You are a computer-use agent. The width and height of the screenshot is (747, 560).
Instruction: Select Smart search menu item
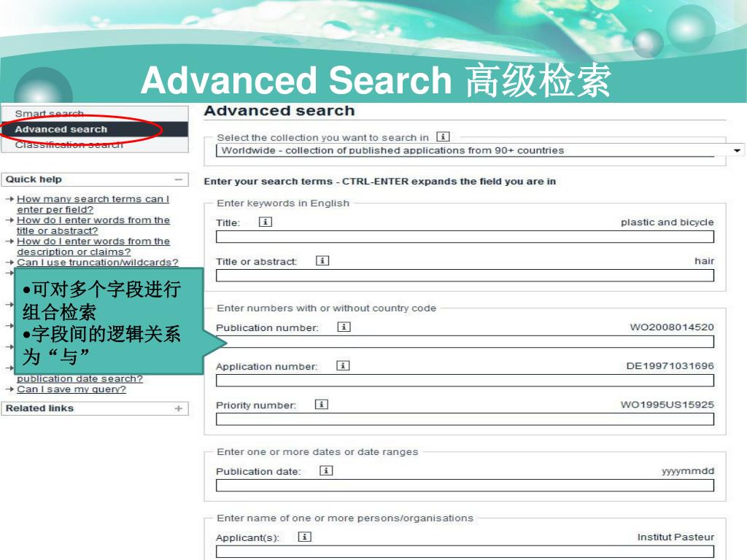pos(94,114)
